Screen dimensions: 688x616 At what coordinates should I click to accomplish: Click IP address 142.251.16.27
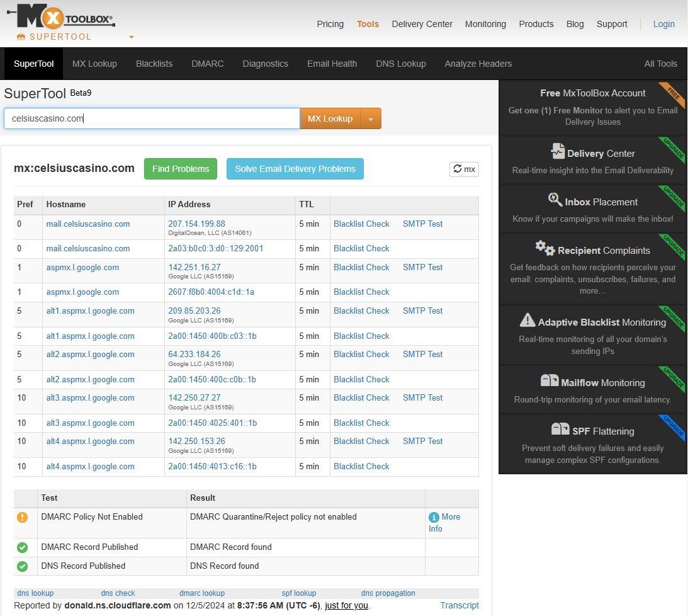pos(195,268)
